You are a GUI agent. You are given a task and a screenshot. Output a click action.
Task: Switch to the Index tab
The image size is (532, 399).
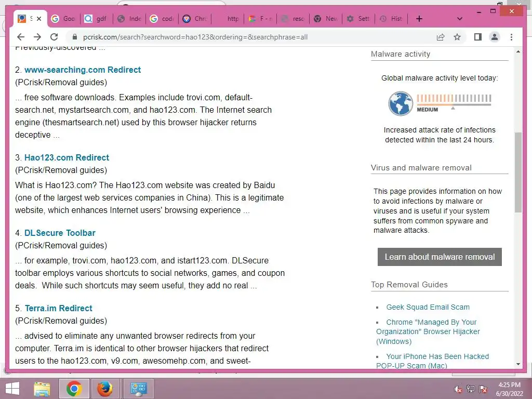tap(129, 19)
